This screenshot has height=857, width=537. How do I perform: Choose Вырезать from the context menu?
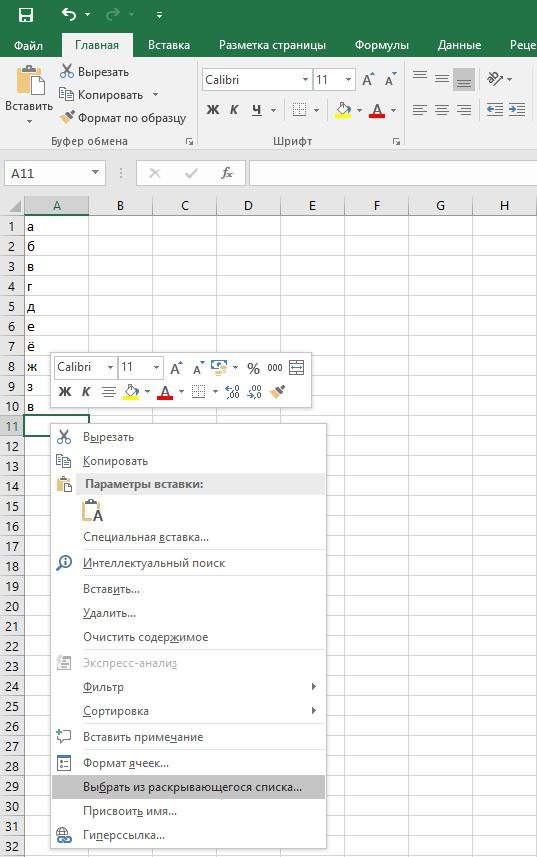pos(188,437)
